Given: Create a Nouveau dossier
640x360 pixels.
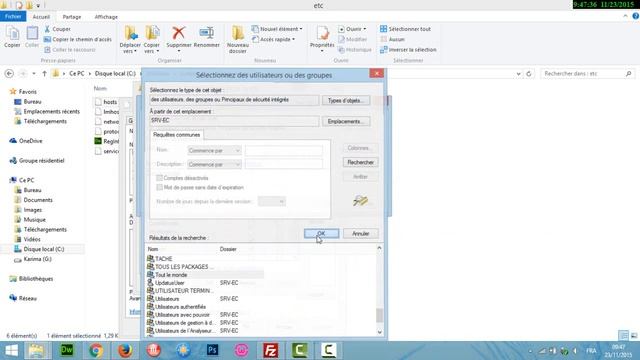Looking at the screenshot, I should pos(238,40).
